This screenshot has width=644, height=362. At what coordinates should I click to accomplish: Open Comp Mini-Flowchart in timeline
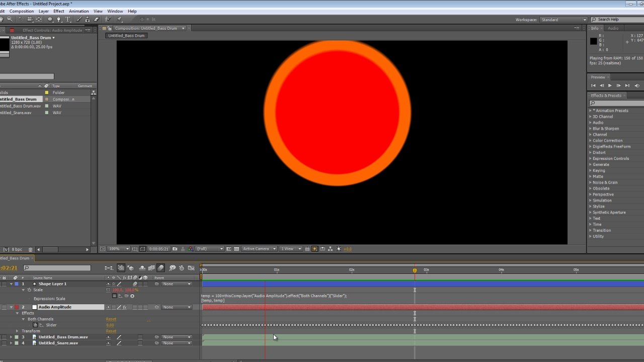[109, 268]
